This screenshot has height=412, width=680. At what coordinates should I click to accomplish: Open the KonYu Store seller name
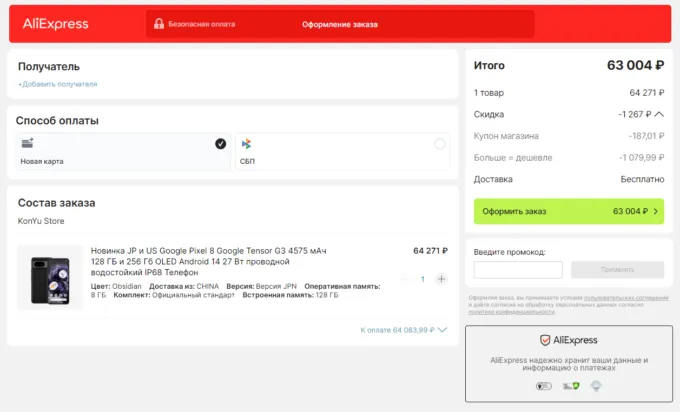(42, 221)
